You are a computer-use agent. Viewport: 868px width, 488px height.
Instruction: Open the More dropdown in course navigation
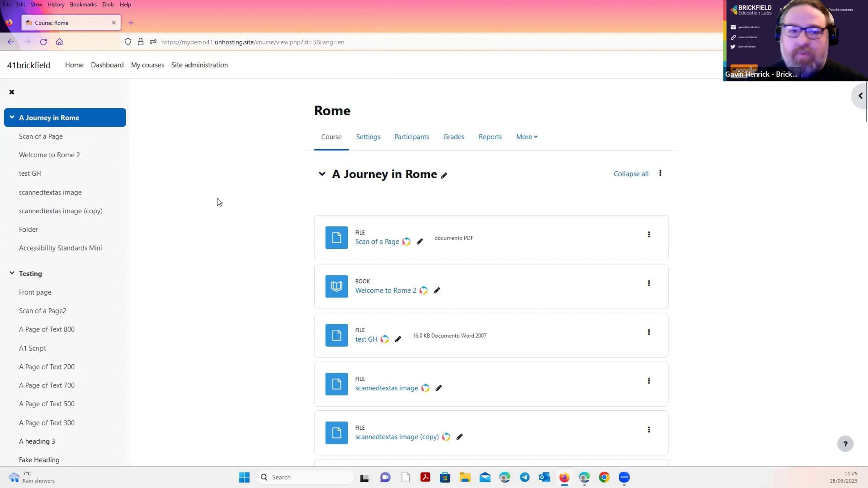coord(527,137)
